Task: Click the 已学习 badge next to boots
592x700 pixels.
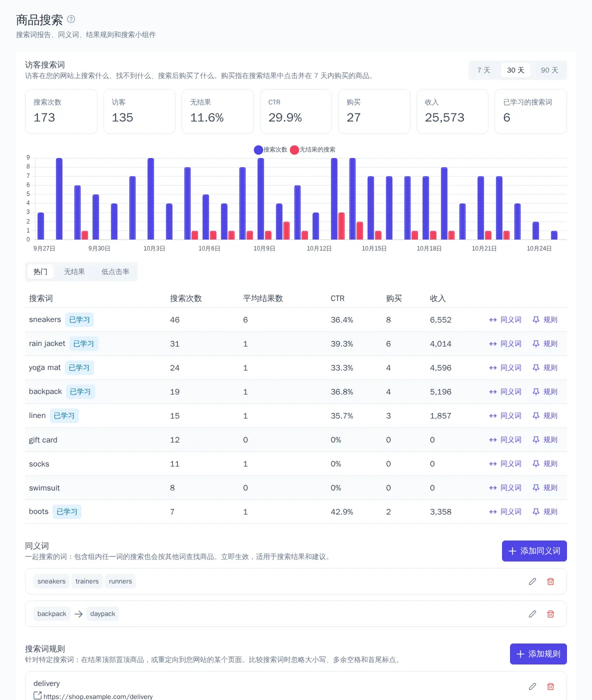Action: tap(67, 512)
